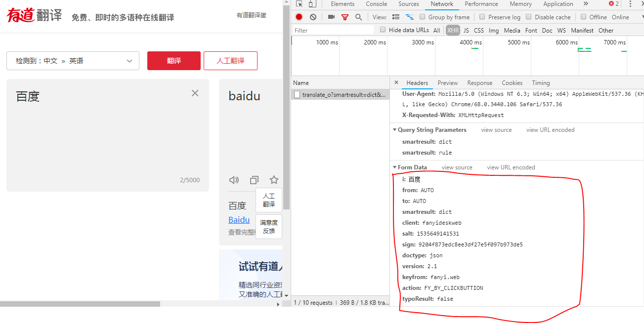Screen dimensions: 644x323
Task: Filter requests by Img type
Action: pyautogui.click(x=494, y=30)
